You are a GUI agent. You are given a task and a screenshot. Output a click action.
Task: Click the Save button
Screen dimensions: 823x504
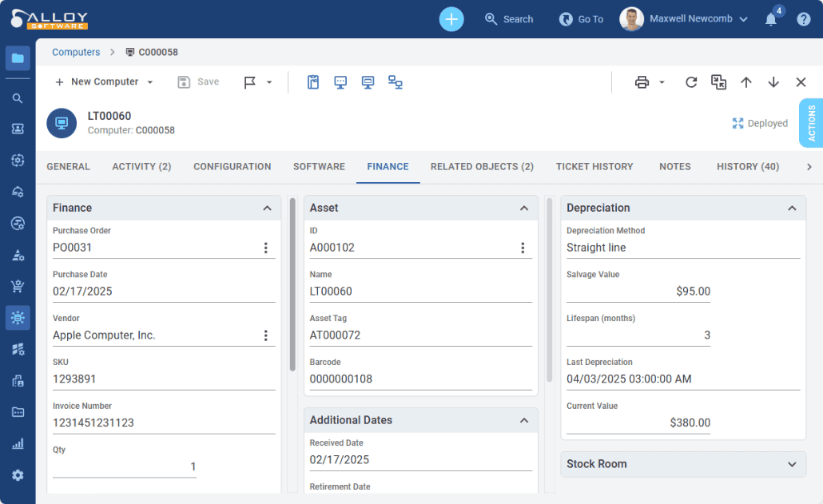click(x=198, y=81)
